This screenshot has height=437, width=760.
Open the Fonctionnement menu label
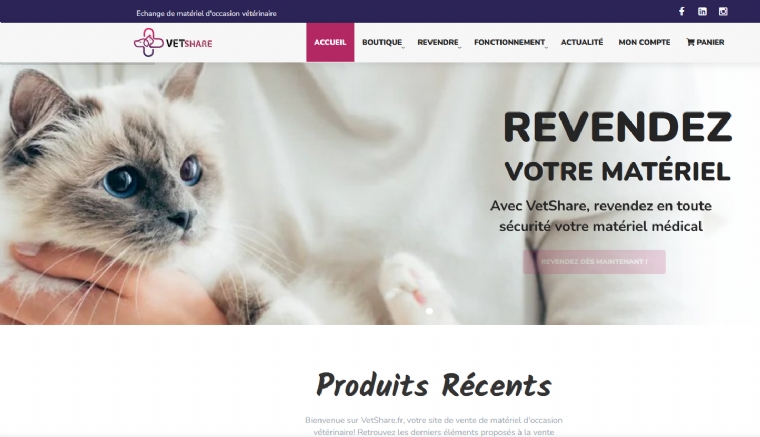[x=509, y=42]
